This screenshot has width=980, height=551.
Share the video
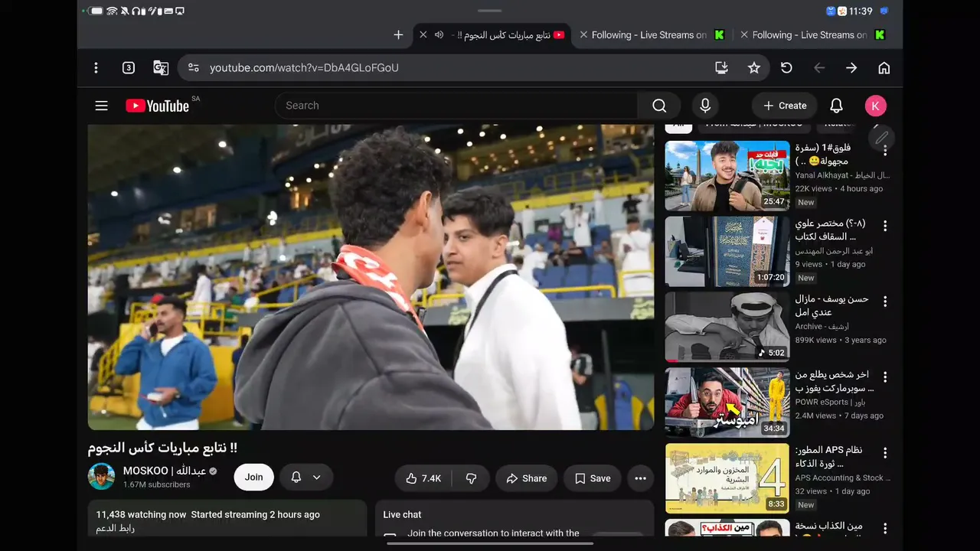(526, 478)
